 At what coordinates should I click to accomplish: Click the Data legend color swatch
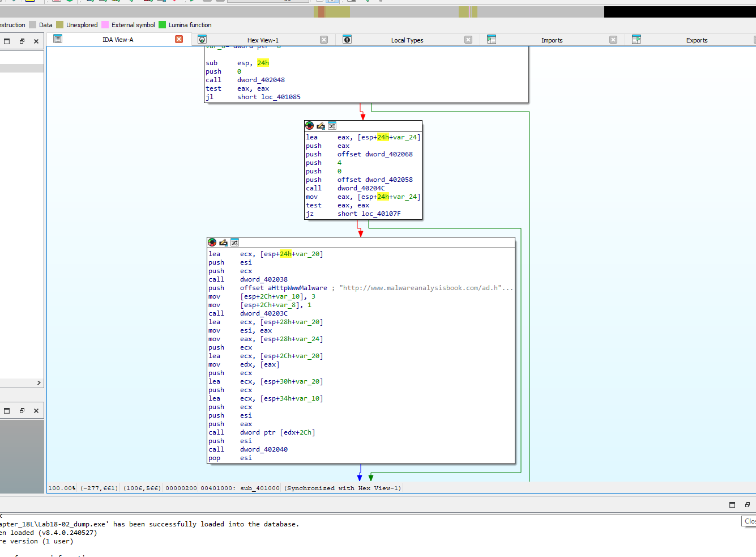(x=33, y=25)
